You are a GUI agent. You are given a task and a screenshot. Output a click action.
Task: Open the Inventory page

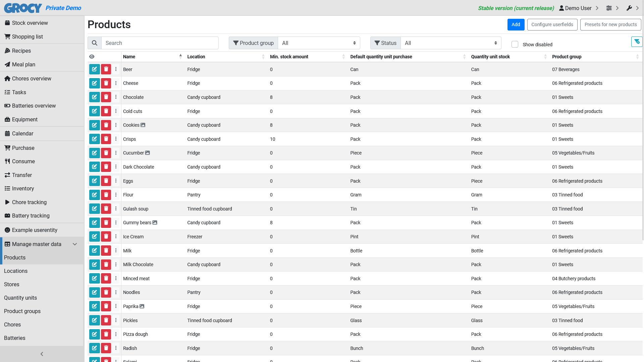42,188
